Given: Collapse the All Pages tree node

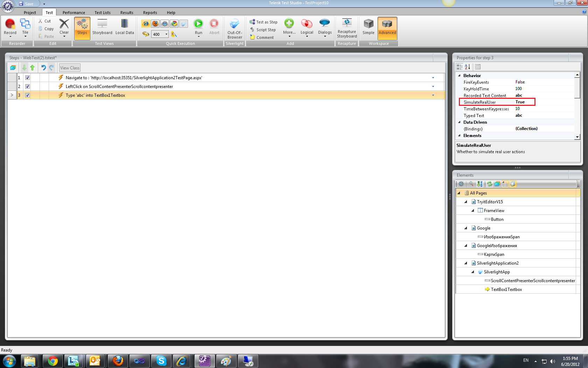Looking at the screenshot, I should (x=459, y=193).
